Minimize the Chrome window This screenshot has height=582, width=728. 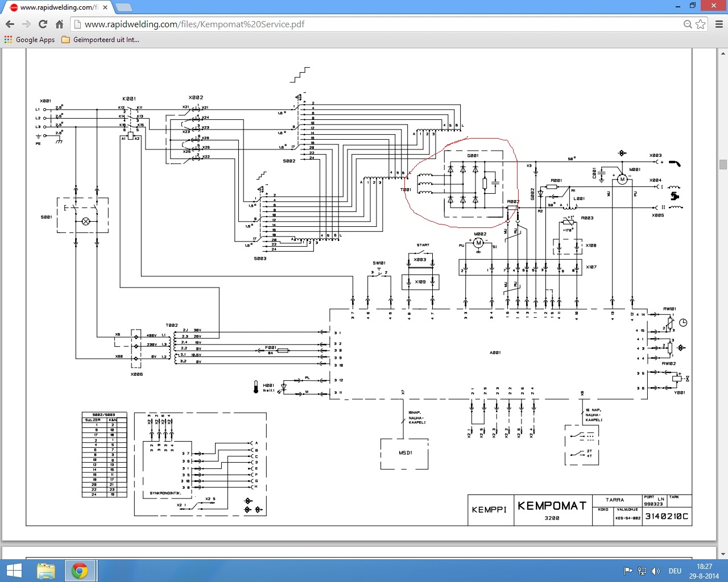point(678,6)
